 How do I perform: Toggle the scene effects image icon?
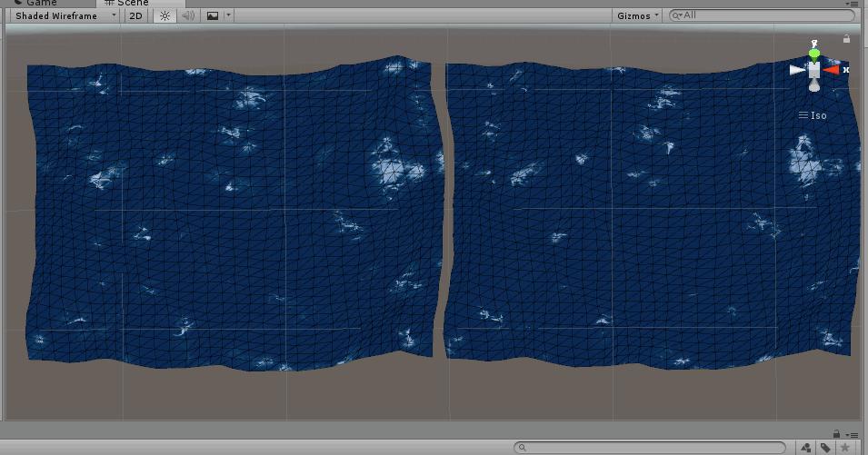pos(213,15)
